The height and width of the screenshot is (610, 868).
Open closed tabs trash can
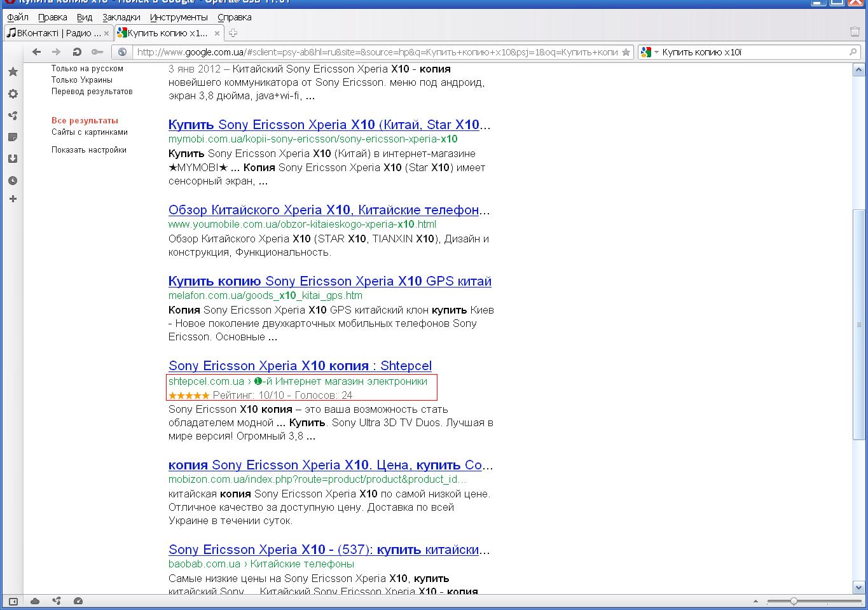855,32
